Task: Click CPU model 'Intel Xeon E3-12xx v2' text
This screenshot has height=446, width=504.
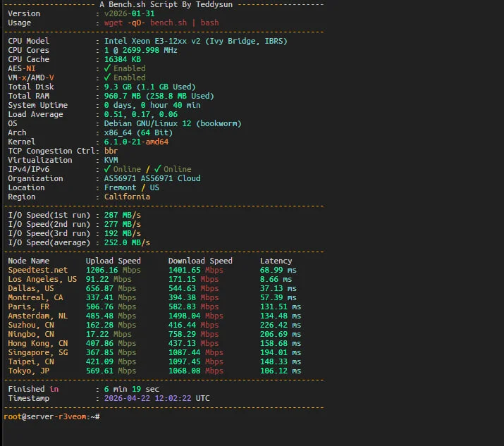Action: pyautogui.click(x=152, y=41)
